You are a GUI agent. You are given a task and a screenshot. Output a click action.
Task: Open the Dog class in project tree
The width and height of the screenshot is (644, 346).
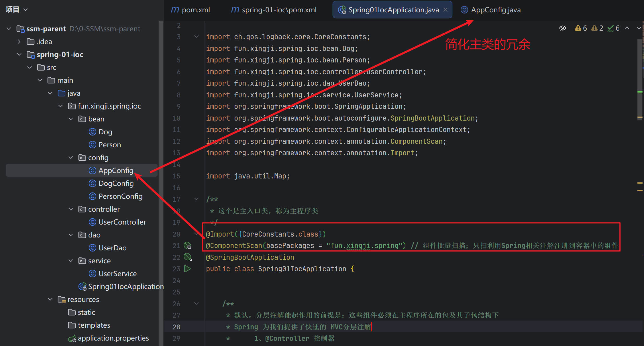105,132
